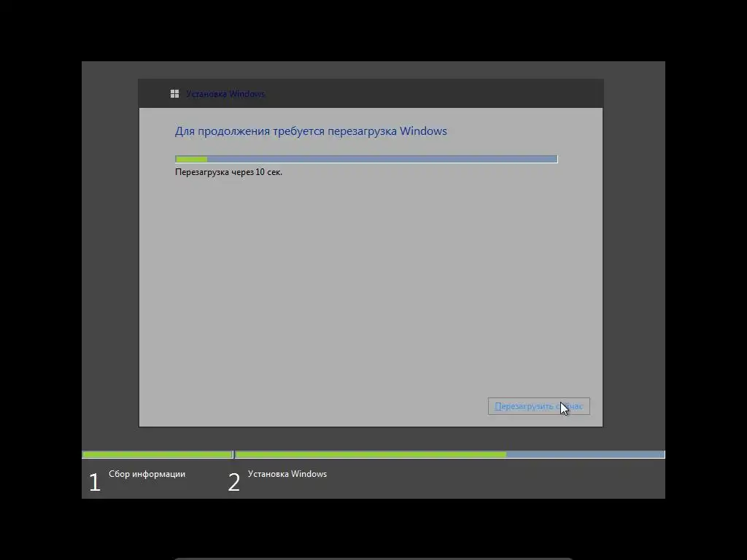
Task: Click the large step number 1
Action: (x=95, y=483)
